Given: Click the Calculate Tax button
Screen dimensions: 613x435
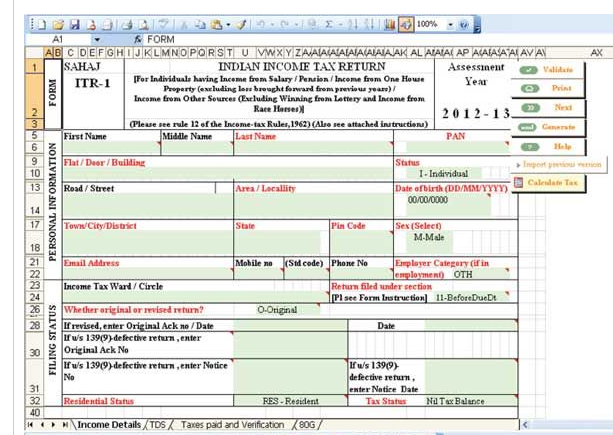Looking at the screenshot, I should (x=548, y=183).
